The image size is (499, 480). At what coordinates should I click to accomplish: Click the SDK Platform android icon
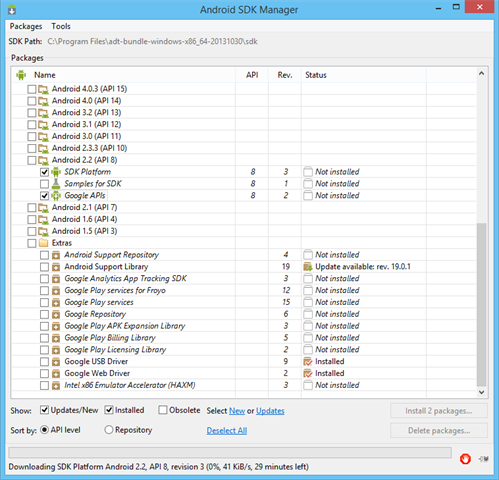[x=56, y=172]
